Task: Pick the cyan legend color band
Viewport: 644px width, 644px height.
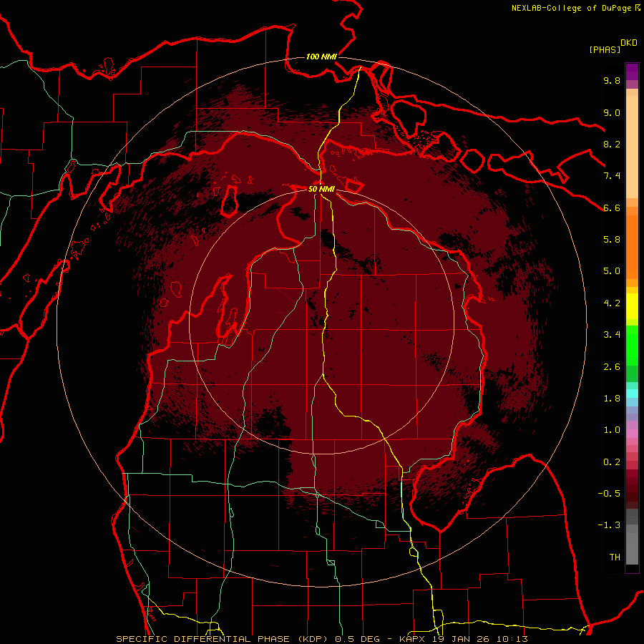Action: click(x=632, y=394)
